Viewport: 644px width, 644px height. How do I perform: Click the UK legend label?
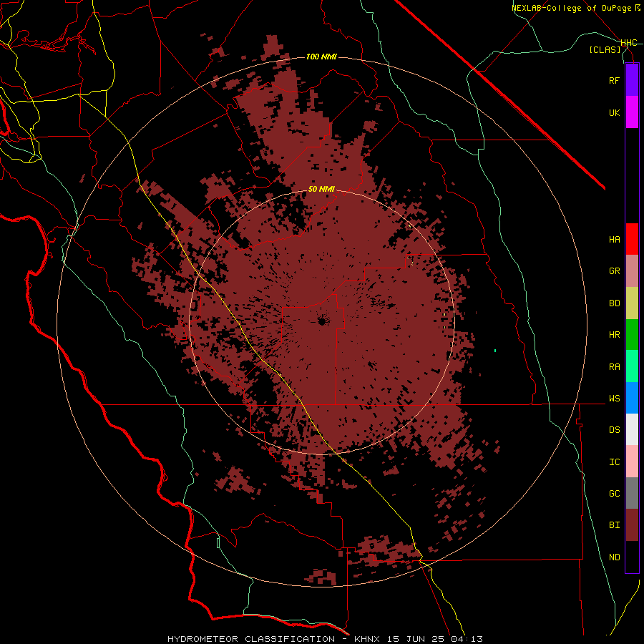point(614,112)
